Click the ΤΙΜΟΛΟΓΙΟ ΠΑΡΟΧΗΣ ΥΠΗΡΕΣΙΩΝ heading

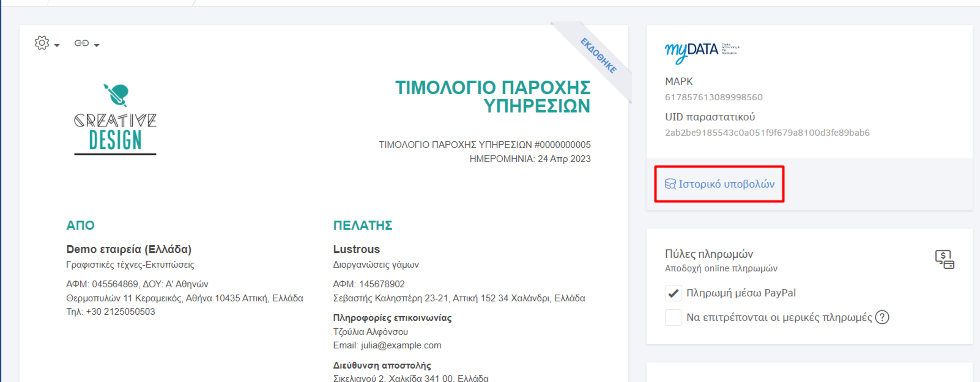coord(493,96)
